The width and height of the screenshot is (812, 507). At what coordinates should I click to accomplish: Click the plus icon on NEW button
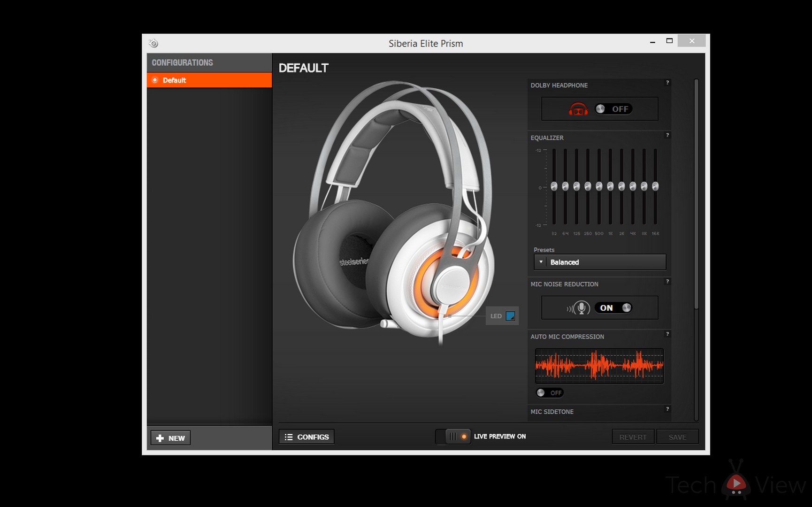coord(160,438)
